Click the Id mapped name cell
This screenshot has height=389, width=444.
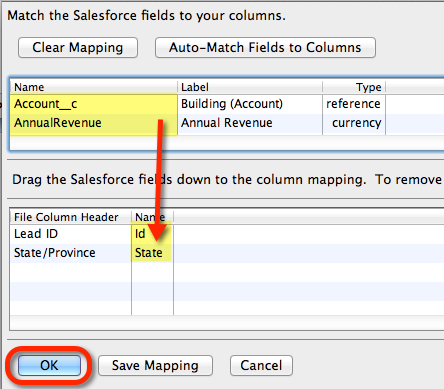click(x=152, y=234)
